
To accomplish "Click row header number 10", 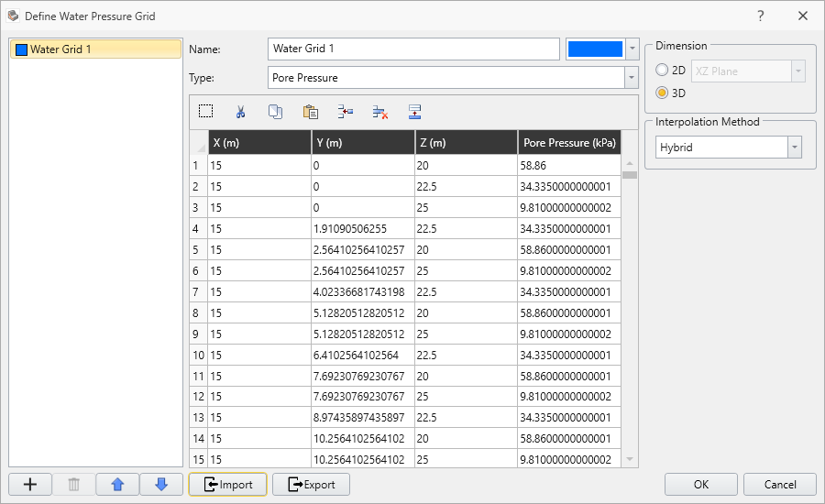I will click(199, 356).
